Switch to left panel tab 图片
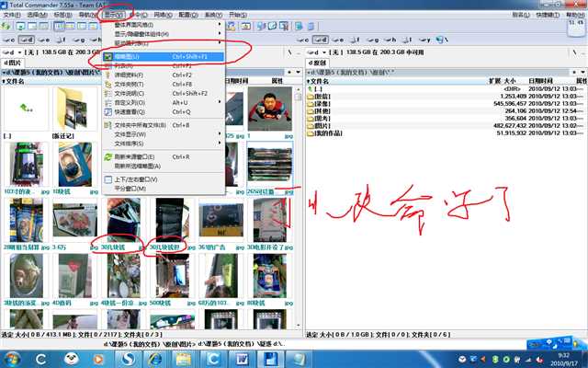 (13, 63)
